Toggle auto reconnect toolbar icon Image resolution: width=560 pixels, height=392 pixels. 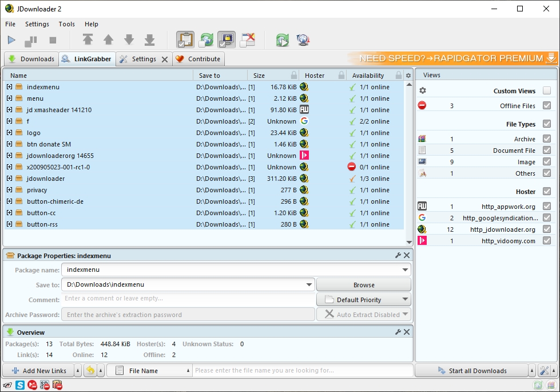(206, 39)
